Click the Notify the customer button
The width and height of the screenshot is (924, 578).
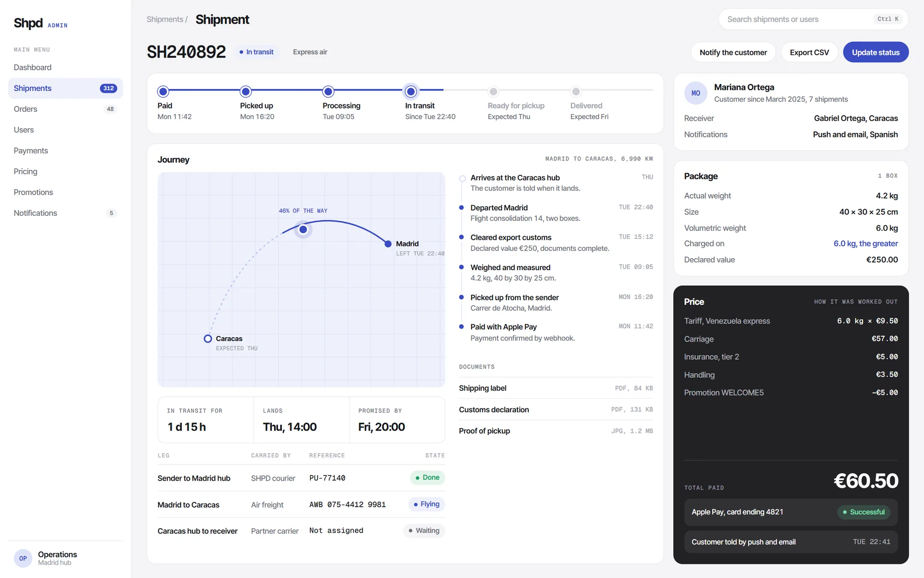tap(733, 52)
